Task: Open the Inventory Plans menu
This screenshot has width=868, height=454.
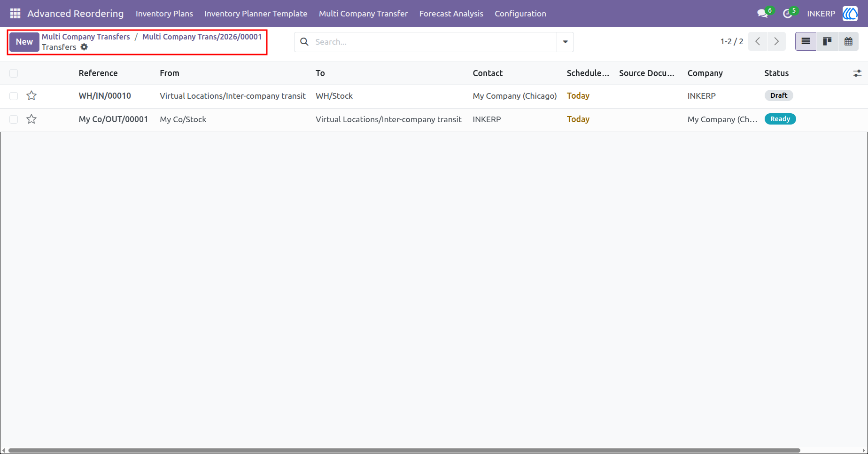Action: 164,14
